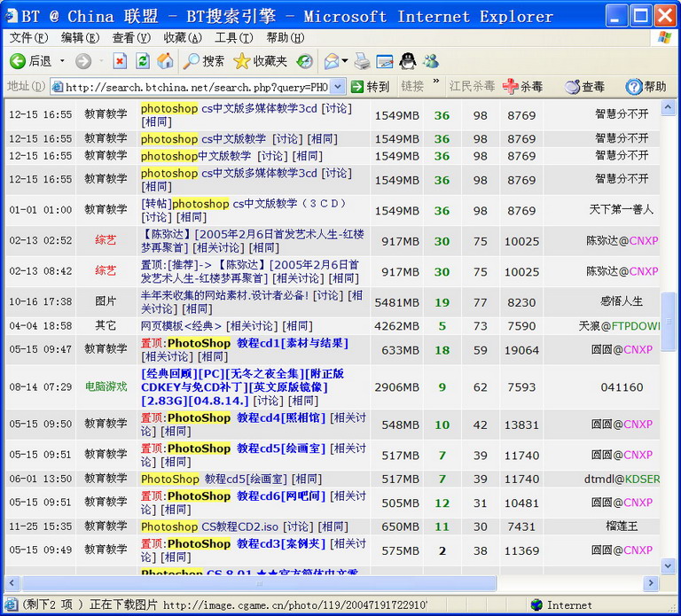This screenshot has width=681, height=616.
Task: Print the page with printer icon
Action: pos(362,61)
